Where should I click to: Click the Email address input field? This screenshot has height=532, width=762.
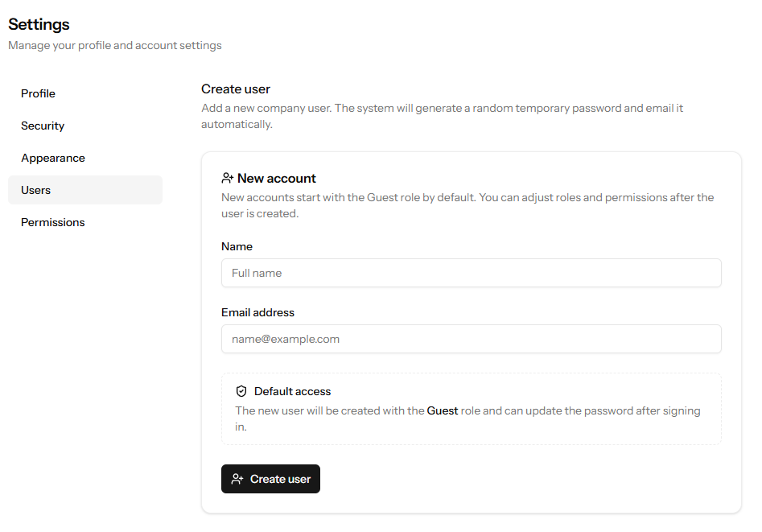(x=471, y=339)
